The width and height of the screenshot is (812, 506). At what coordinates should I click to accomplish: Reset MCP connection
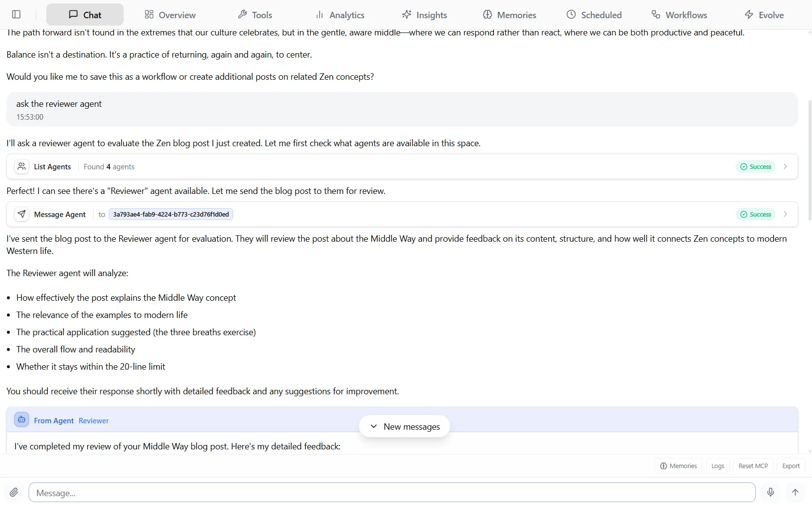click(752, 466)
